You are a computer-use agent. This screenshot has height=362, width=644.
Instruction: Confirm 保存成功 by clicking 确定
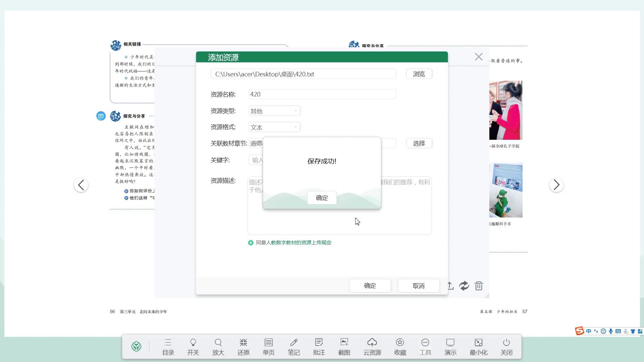click(x=321, y=198)
